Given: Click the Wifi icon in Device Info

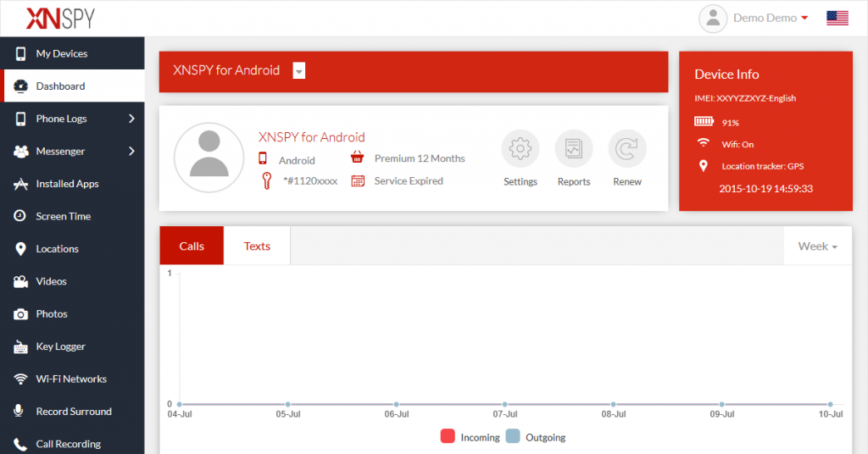Looking at the screenshot, I should point(703,142).
